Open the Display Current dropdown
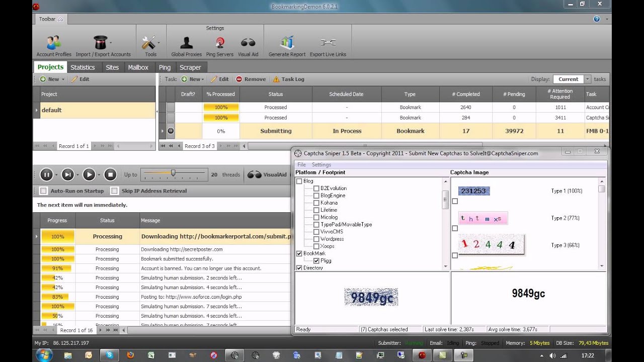Viewport: 644px width, 362px height. (x=587, y=79)
